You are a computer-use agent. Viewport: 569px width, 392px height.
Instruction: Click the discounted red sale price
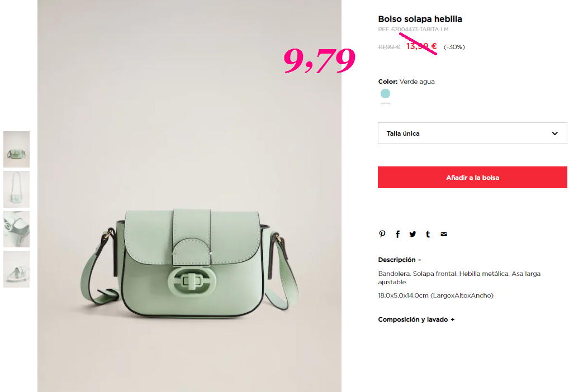[x=421, y=46]
